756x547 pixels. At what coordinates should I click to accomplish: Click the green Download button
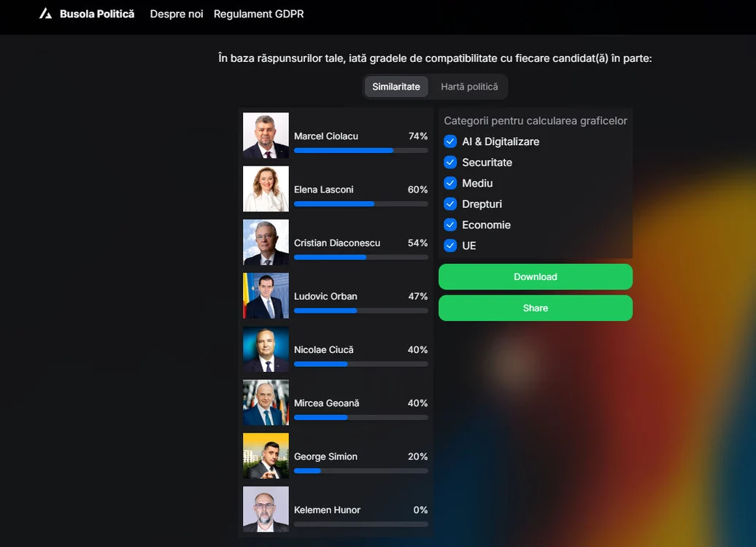[535, 276]
